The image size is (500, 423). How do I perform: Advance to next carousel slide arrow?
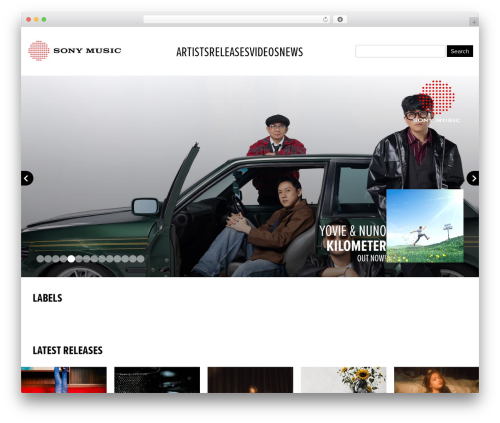(x=473, y=178)
